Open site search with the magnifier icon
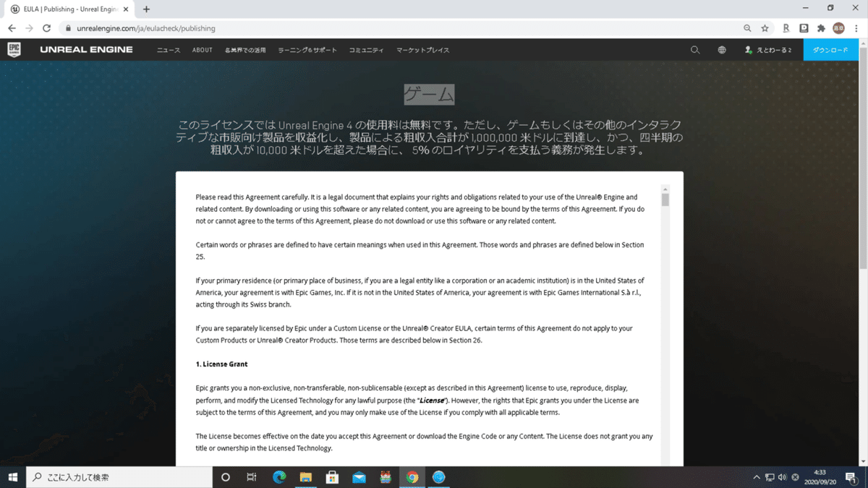Viewport: 868px width, 488px height. [695, 50]
